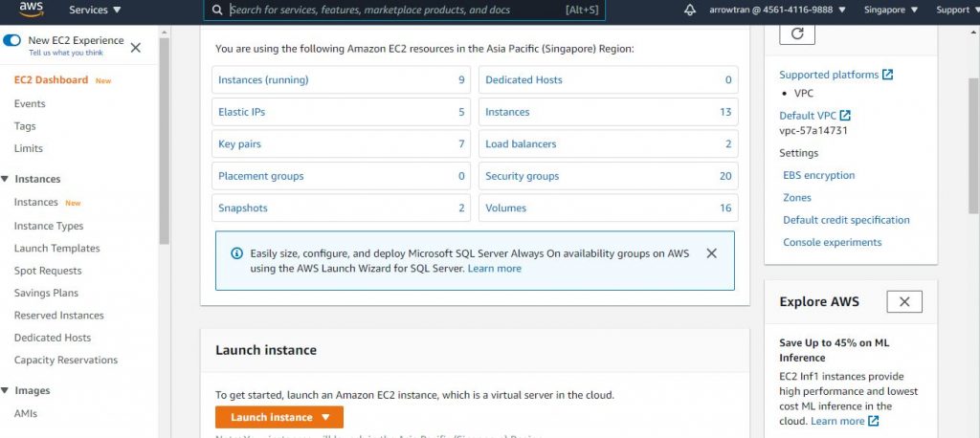Dismiss the New EC2 Experience notice

(x=136, y=48)
